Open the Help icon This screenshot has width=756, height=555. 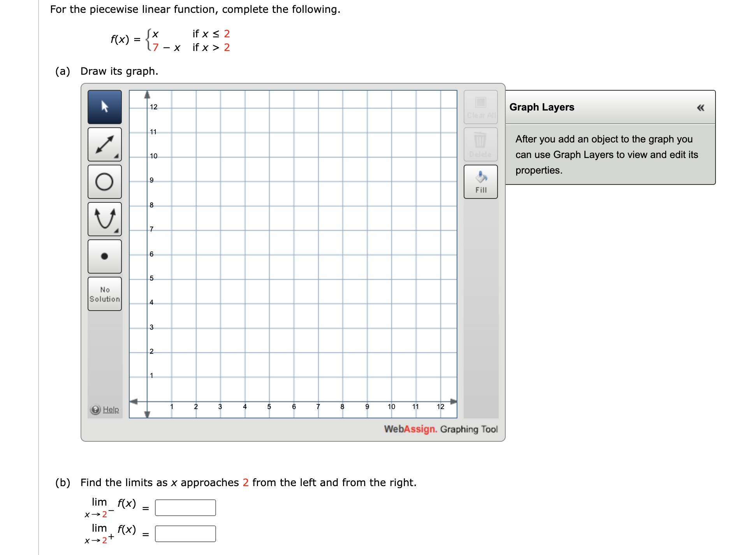click(95, 410)
